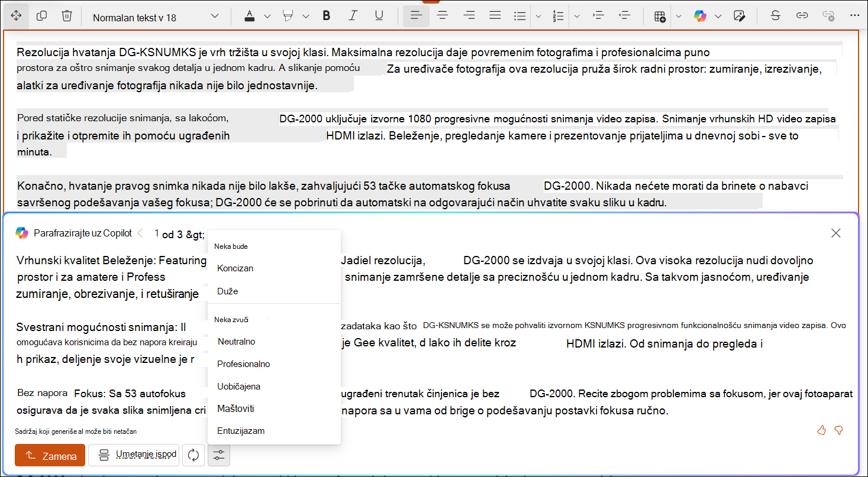Expand bullet list style options
The image size is (868, 477).
coord(538,16)
